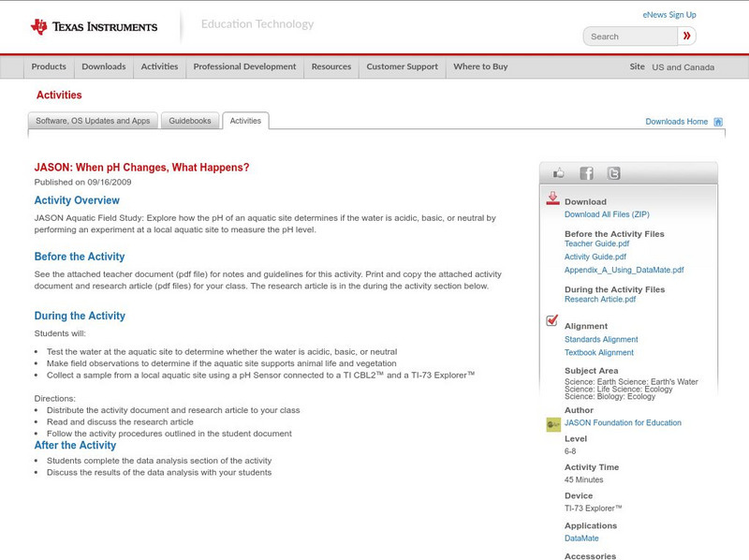Click the JASON Foundation thumbnail icon
The width and height of the screenshot is (749, 560).
pos(554,421)
